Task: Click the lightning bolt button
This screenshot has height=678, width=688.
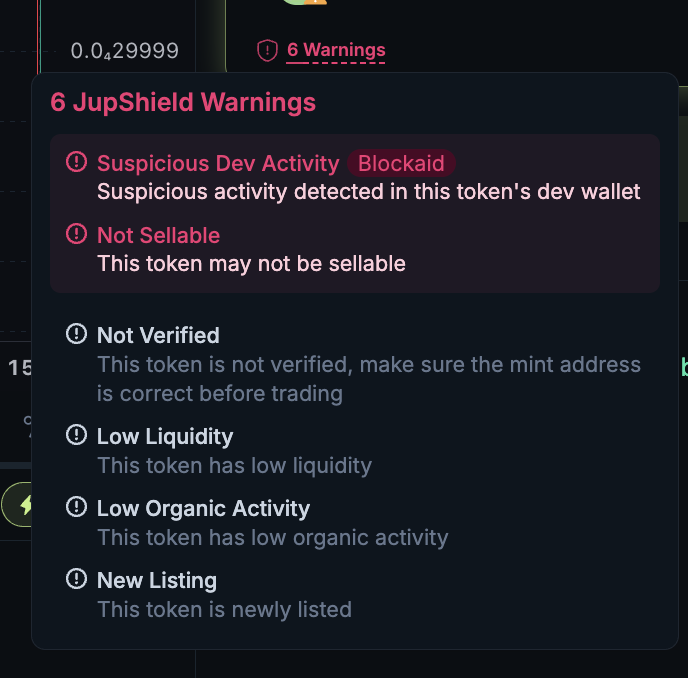Action: click(x=22, y=505)
